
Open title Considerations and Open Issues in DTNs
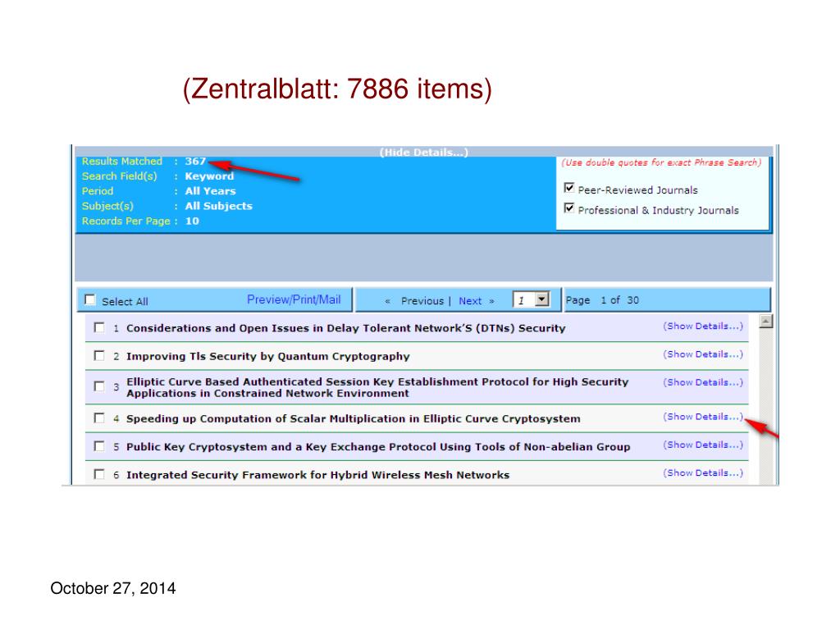pos(345,328)
